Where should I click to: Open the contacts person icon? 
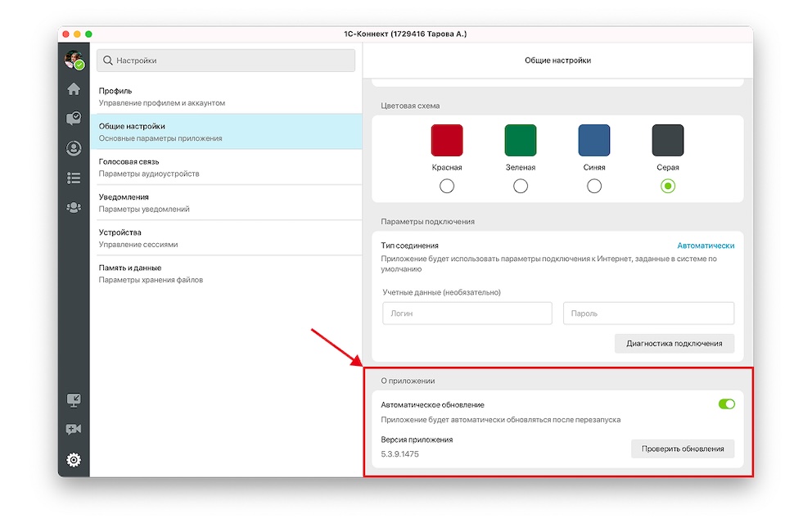click(74, 148)
